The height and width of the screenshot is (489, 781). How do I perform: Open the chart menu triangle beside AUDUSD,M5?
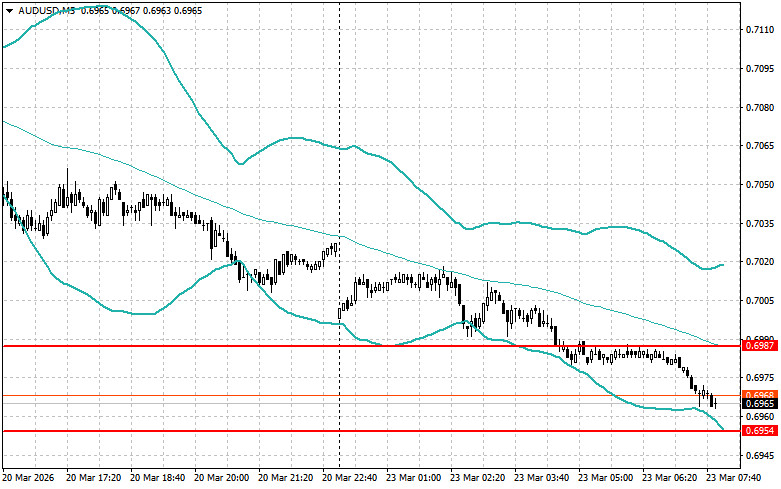tap(9, 11)
